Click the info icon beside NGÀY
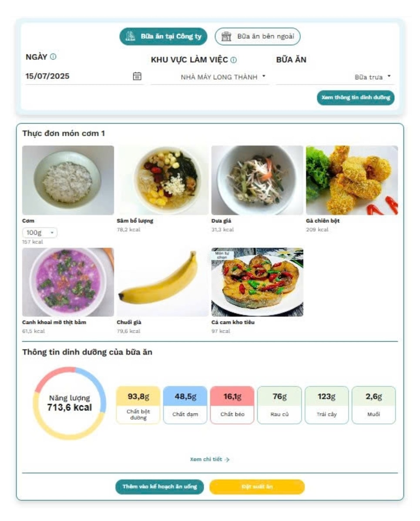This screenshot has height=521, width=420. click(53, 57)
